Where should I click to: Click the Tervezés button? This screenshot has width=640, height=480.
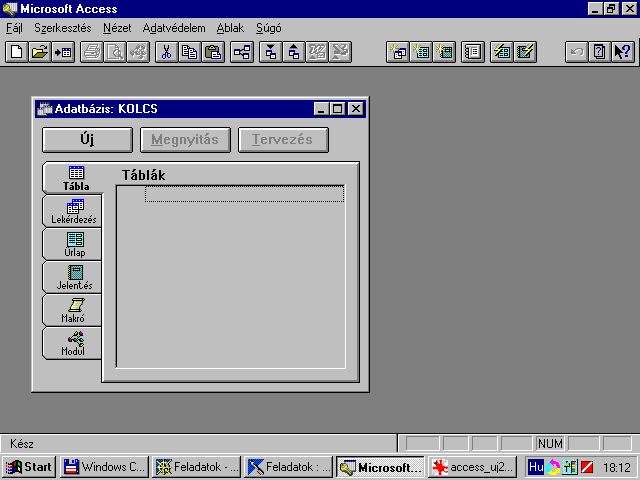click(x=283, y=140)
